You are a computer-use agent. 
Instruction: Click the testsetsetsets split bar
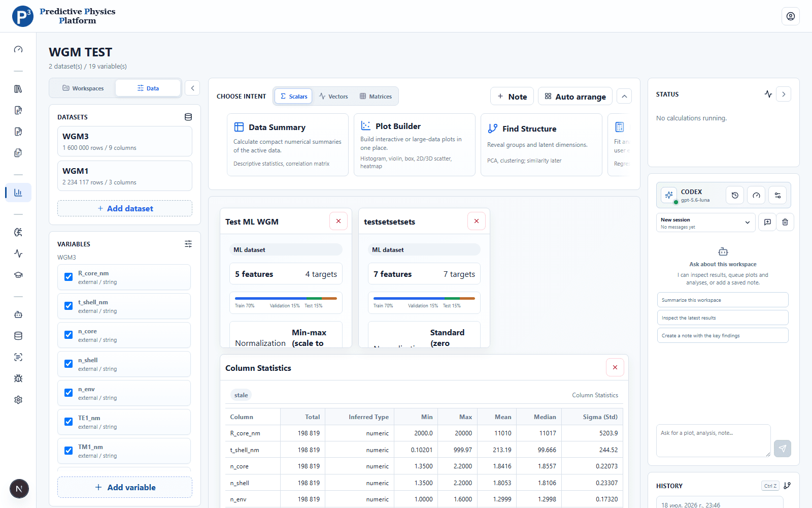coord(424,299)
